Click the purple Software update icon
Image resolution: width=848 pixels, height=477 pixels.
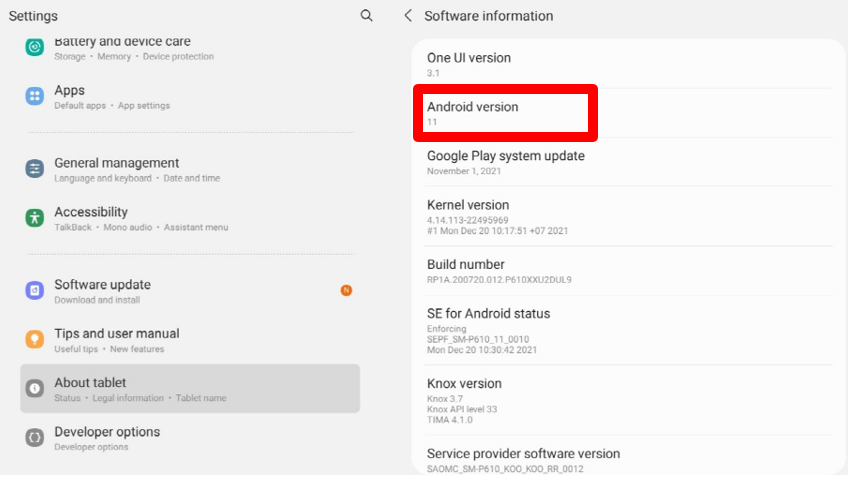(35, 291)
